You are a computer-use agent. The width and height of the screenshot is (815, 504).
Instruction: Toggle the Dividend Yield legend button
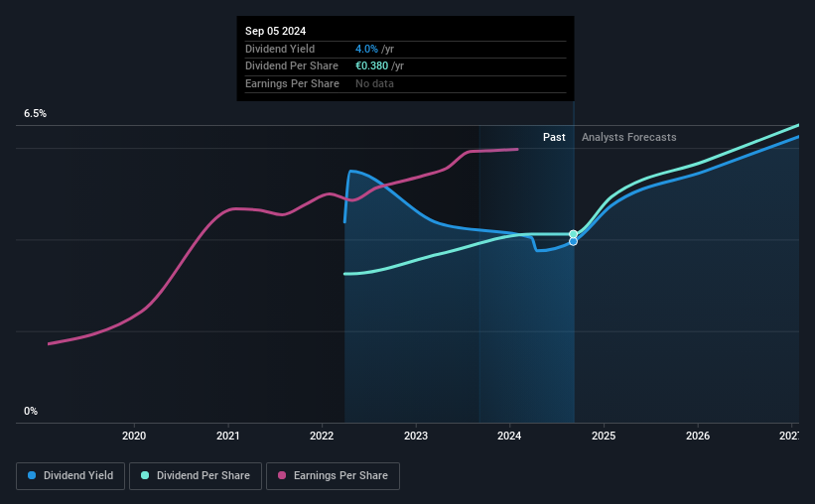click(70, 476)
